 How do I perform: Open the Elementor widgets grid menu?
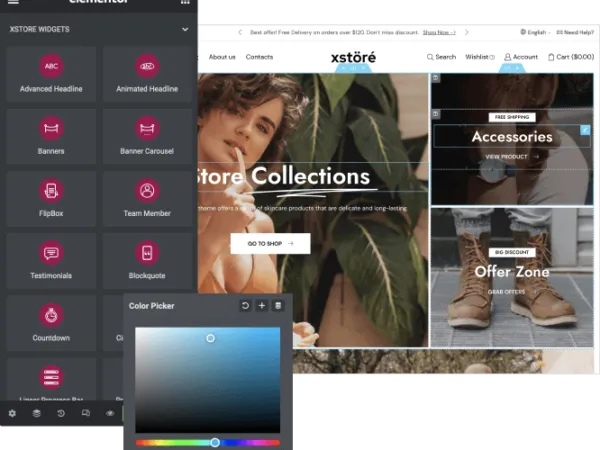(x=185, y=3)
